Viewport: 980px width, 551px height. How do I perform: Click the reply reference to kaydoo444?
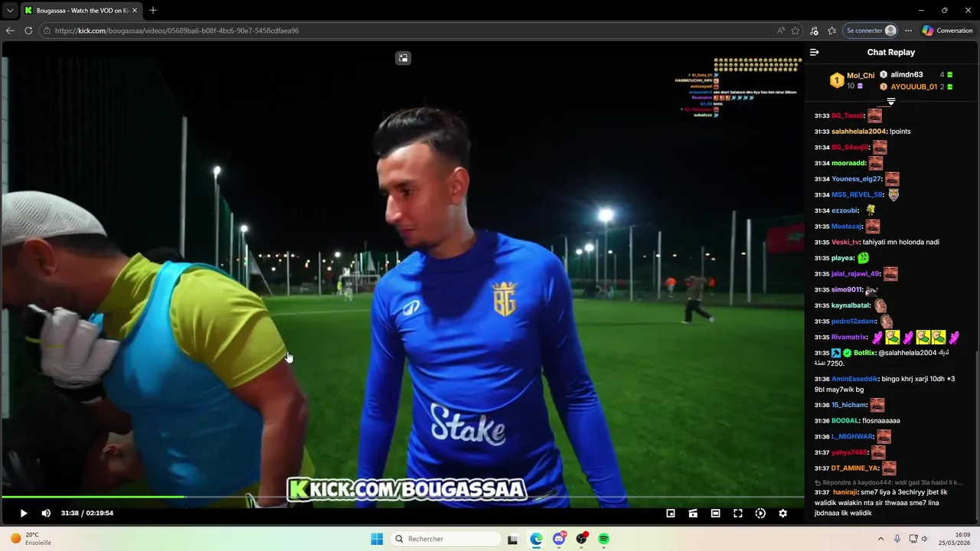coord(888,483)
